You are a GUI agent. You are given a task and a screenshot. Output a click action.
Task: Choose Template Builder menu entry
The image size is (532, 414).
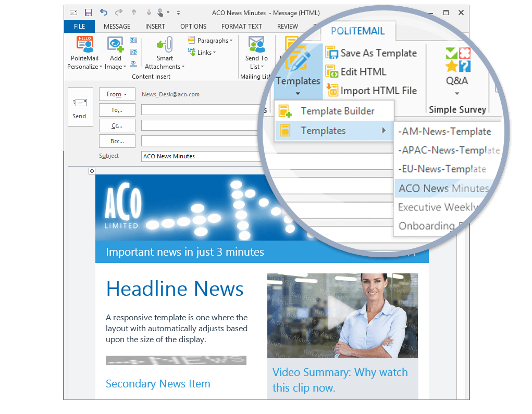coord(334,111)
